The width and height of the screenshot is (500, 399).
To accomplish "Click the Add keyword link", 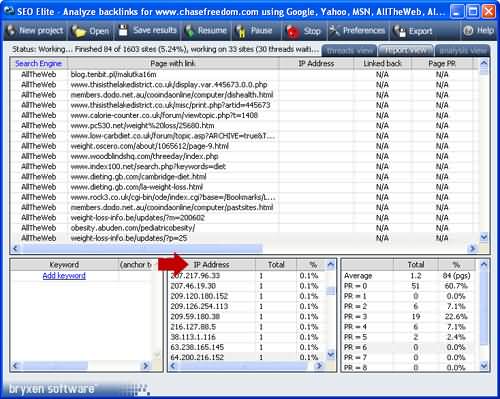I will click(x=64, y=276).
